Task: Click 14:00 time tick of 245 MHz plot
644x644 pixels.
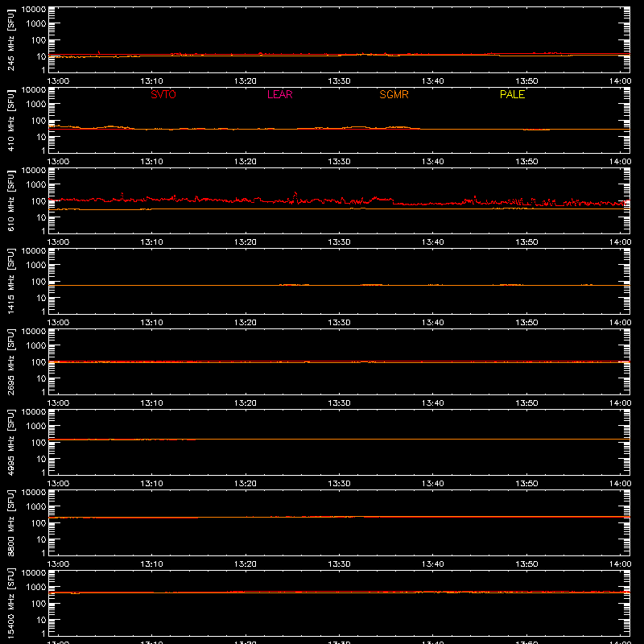Action: (620, 81)
